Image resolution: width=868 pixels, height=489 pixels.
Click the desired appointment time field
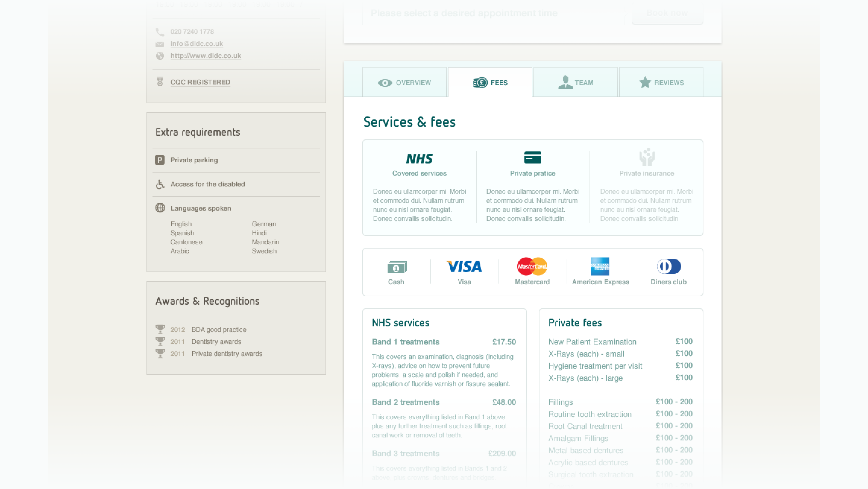493,14
